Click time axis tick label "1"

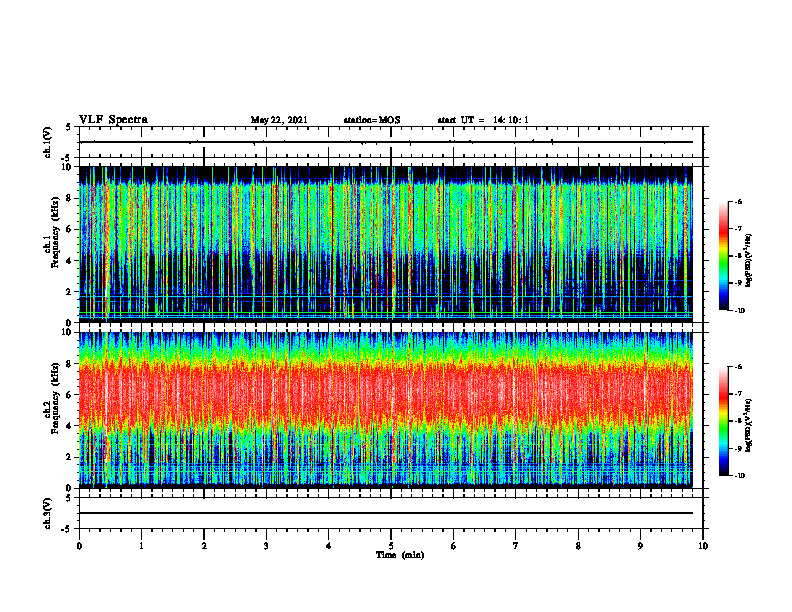141,546
